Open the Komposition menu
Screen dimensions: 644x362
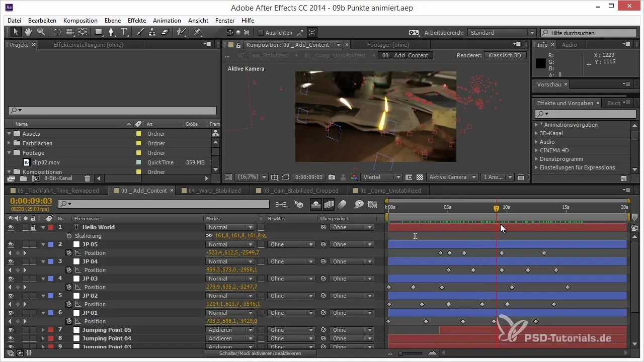click(80, 21)
